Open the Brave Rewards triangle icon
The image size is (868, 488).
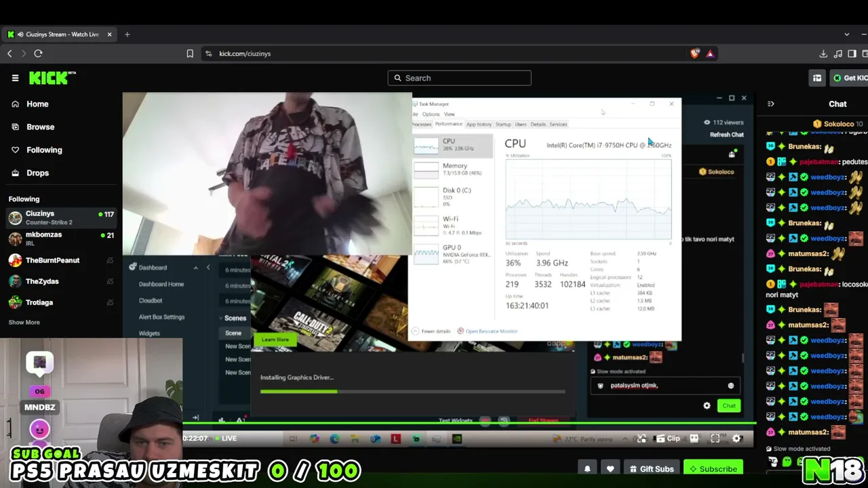click(710, 54)
